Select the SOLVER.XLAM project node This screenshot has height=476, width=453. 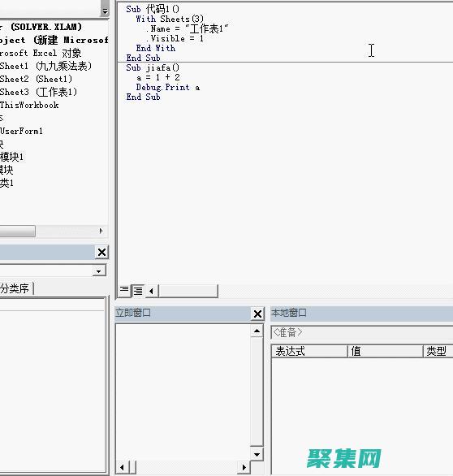41,27
